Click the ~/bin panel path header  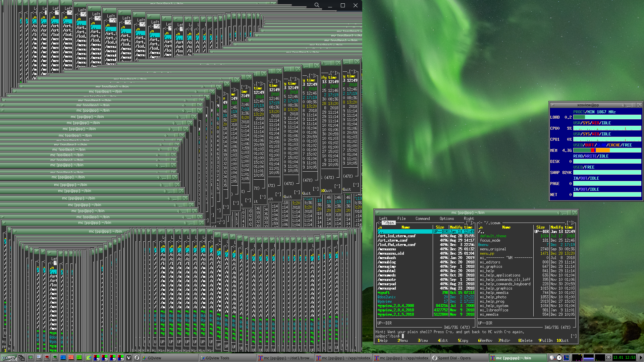tap(389, 223)
